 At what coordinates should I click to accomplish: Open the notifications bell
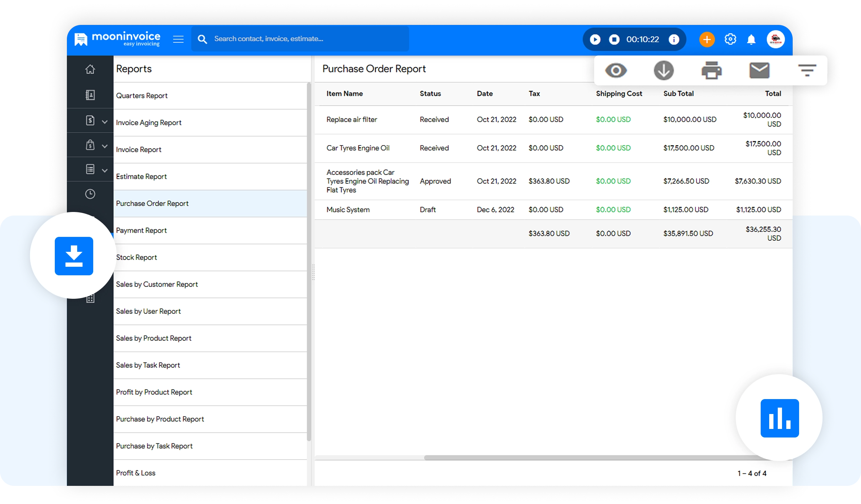pos(751,39)
